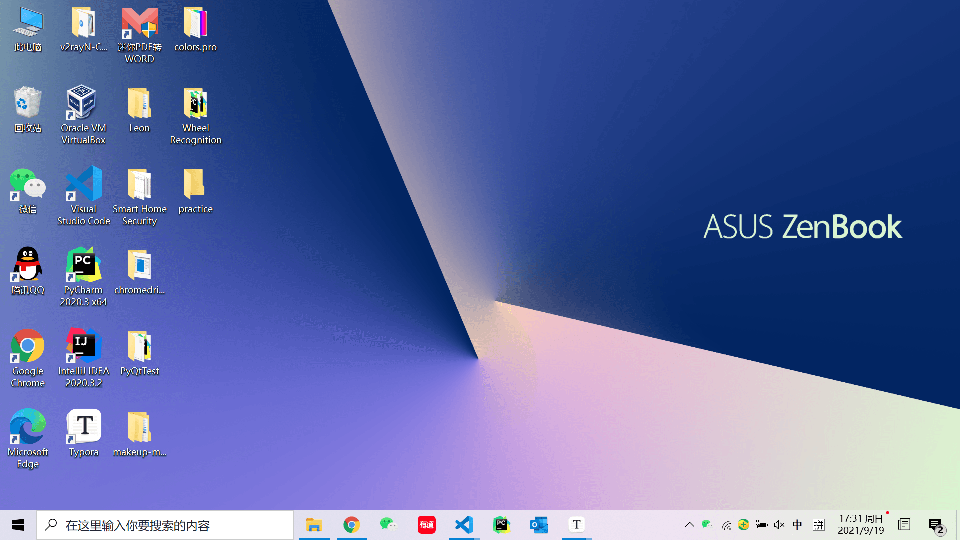Click the WeChat system tray icon

tap(707, 525)
